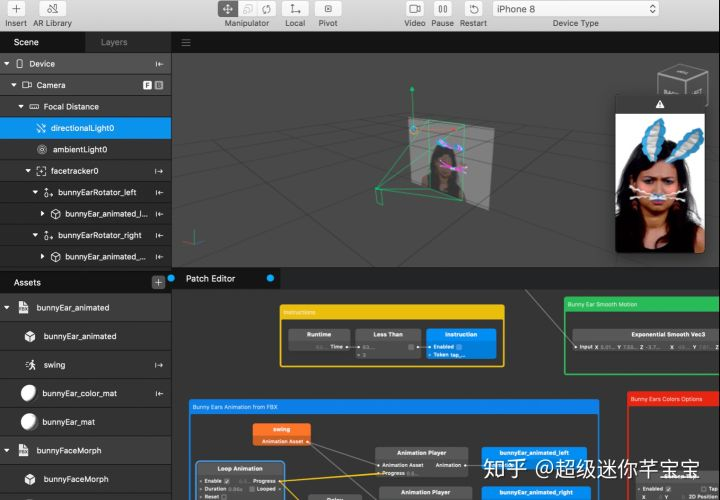This screenshot has height=500, width=720.
Task: Click the orange swing animation patch
Action: tap(281, 434)
